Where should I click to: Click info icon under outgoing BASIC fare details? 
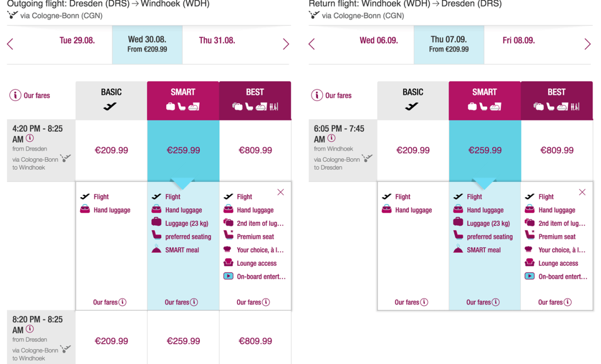[123, 302]
